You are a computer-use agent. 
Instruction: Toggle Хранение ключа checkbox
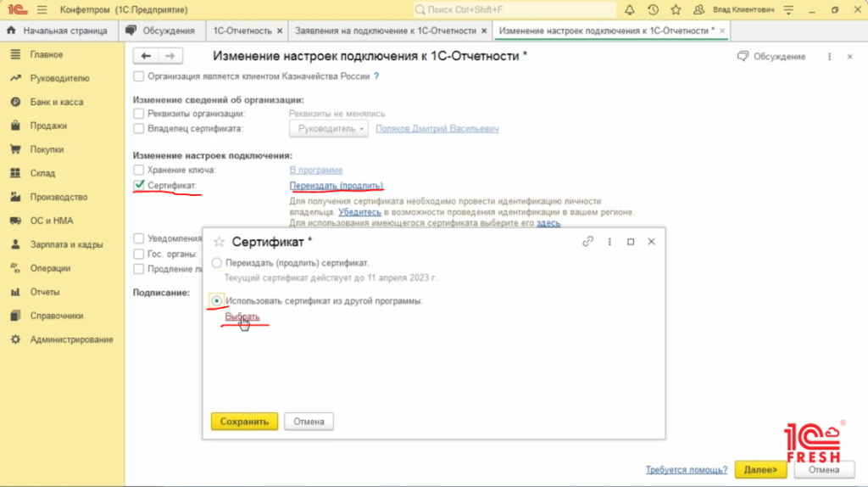pos(138,170)
